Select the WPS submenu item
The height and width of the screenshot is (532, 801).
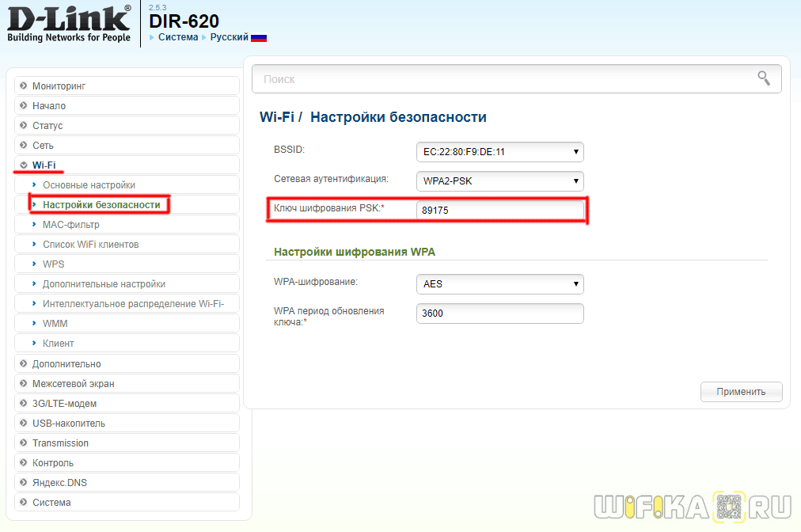click(54, 264)
